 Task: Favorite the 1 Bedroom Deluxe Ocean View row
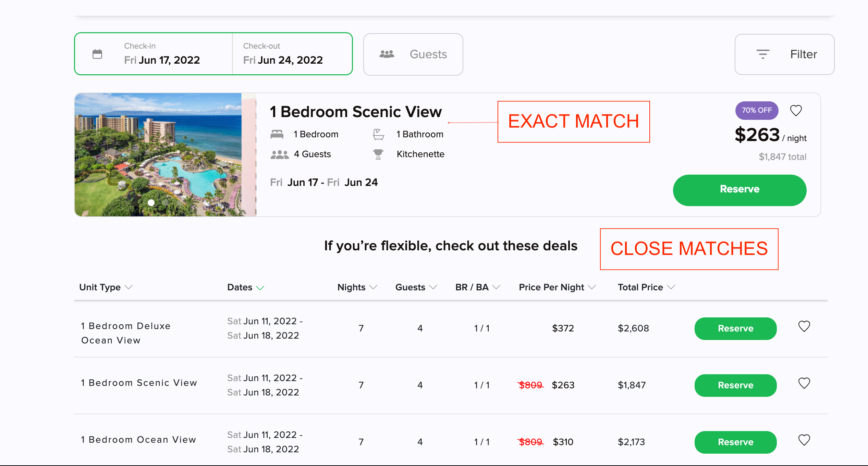[x=804, y=326]
